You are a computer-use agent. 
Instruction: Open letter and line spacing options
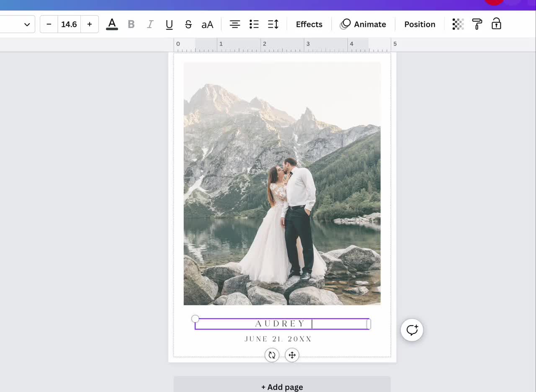click(273, 24)
